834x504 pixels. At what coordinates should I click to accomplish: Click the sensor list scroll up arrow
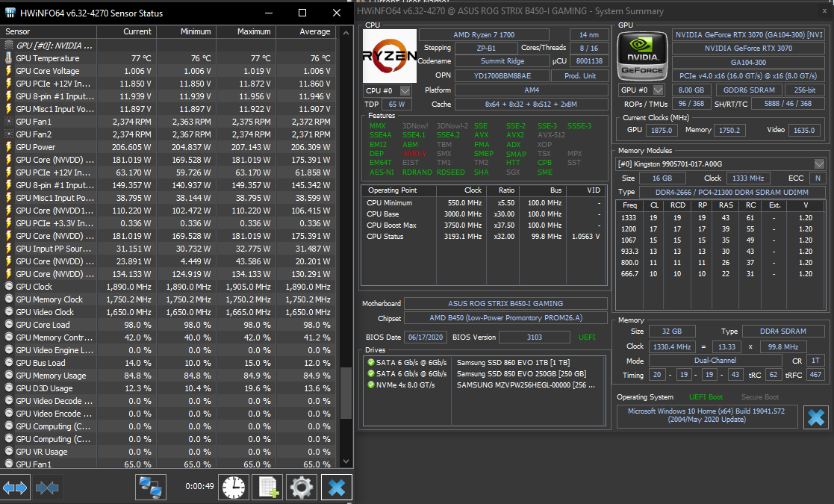tap(346, 32)
